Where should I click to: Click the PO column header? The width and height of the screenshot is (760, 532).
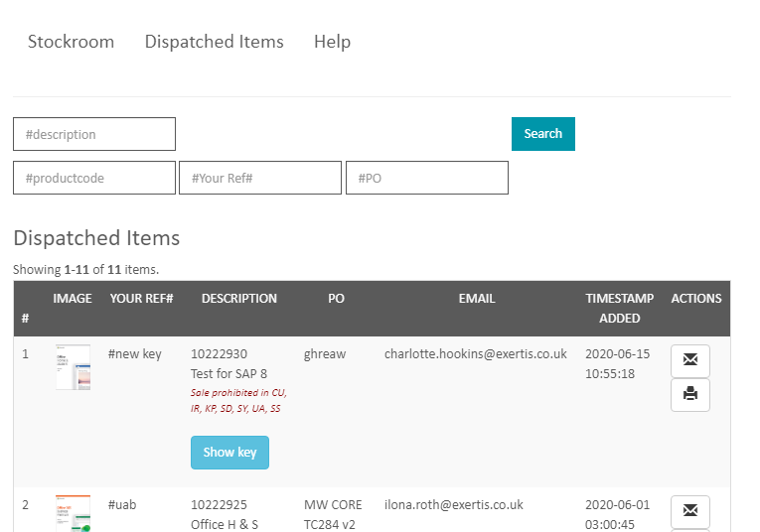[x=336, y=298]
